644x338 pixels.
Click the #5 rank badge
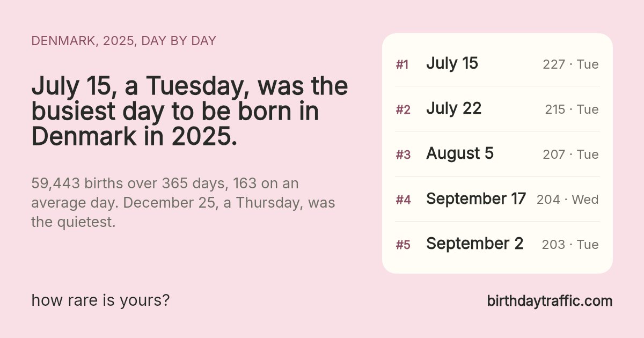[x=403, y=245]
